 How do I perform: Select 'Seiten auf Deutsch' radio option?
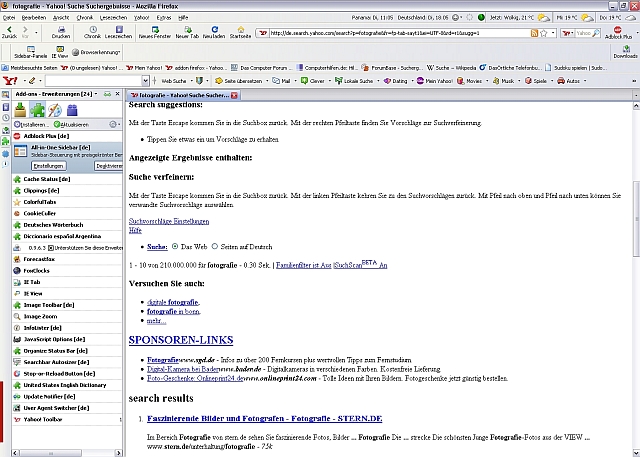point(213,246)
